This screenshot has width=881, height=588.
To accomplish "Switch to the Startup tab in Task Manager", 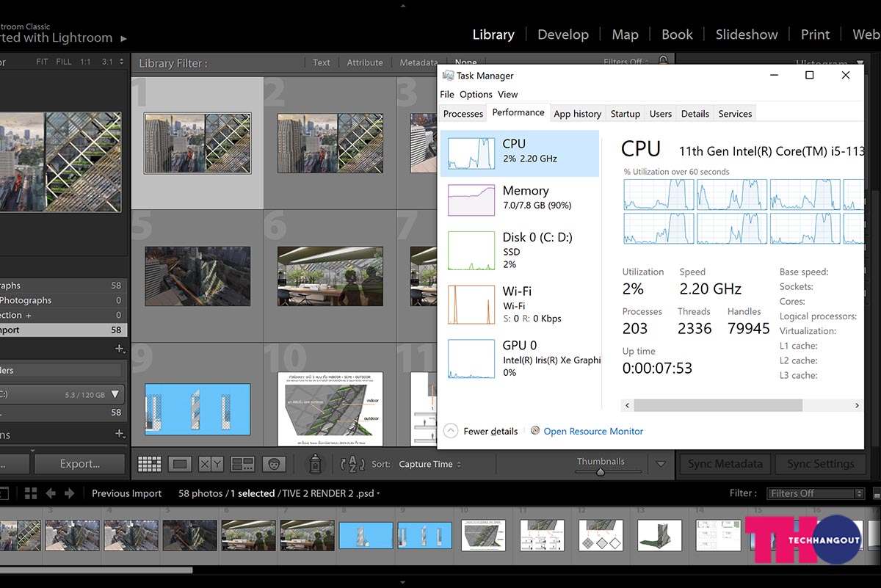I will point(626,114).
